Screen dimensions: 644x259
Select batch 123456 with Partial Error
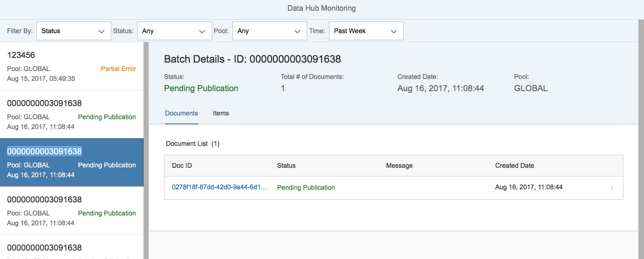click(72, 66)
